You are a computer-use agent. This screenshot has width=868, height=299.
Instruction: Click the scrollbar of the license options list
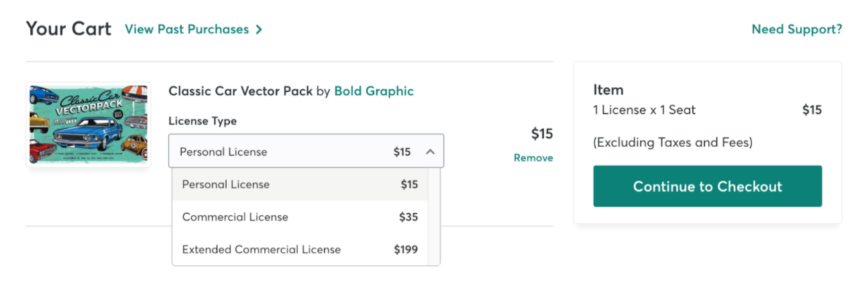(x=434, y=217)
